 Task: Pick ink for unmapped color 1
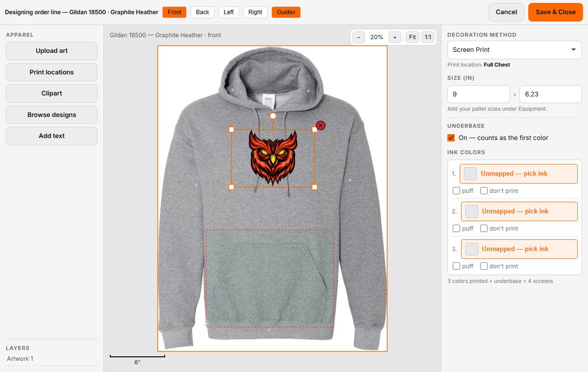[x=518, y=174]
